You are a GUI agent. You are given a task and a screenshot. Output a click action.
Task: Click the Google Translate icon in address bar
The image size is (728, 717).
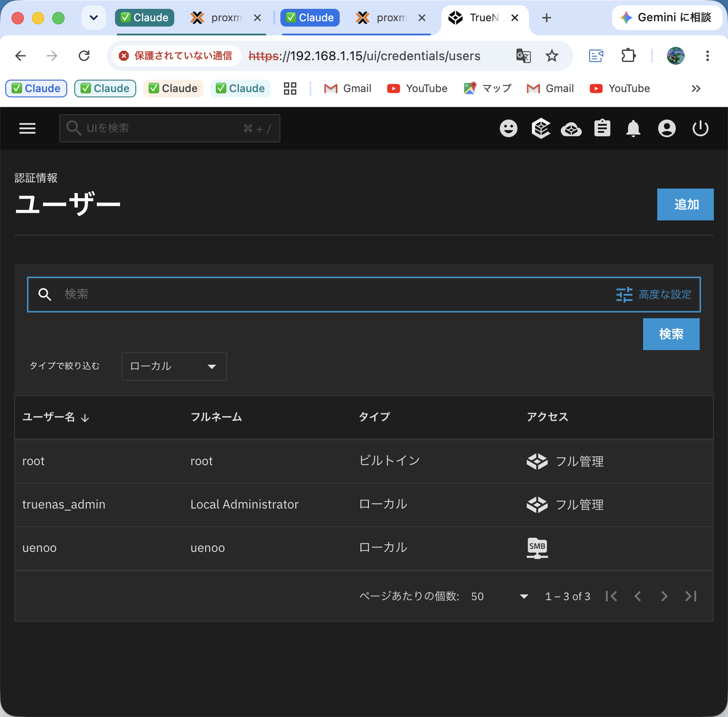(x=524, y=56)
